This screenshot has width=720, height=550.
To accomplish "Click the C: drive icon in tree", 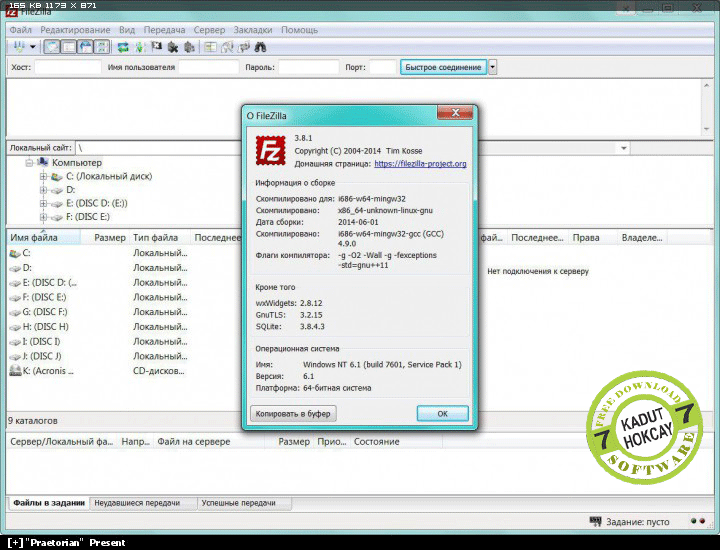I will pos(57,176).
